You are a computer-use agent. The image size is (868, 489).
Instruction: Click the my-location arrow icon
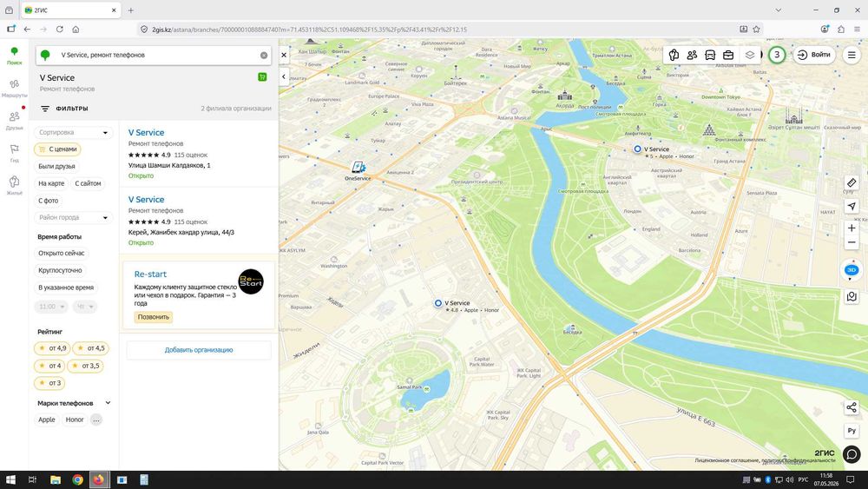(x=852, y=206)
